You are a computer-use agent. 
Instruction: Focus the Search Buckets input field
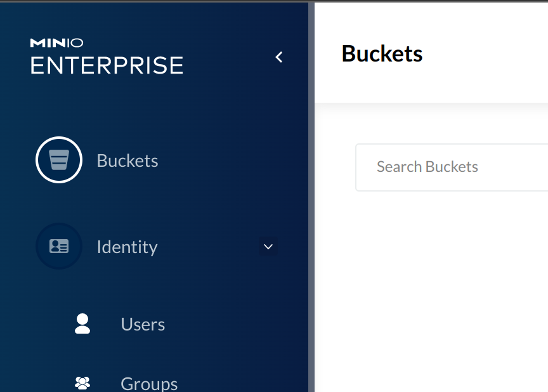(452, 167)
